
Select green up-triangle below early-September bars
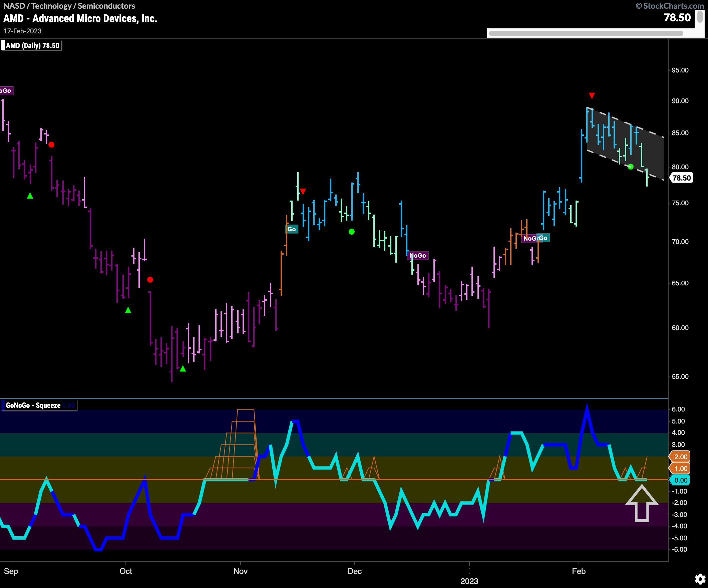30,196
